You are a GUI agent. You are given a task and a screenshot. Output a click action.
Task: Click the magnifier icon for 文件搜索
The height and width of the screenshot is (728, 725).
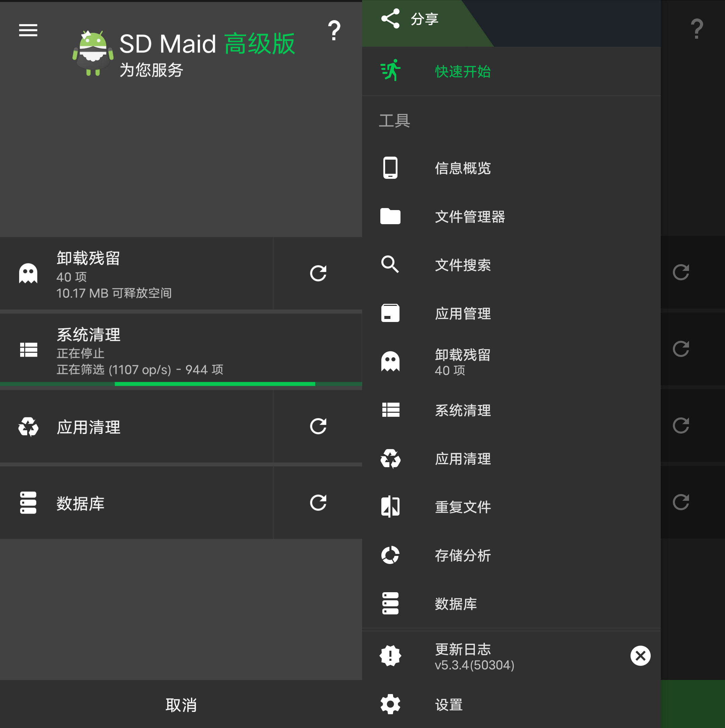pyautogui.click(x=390, y=265)
